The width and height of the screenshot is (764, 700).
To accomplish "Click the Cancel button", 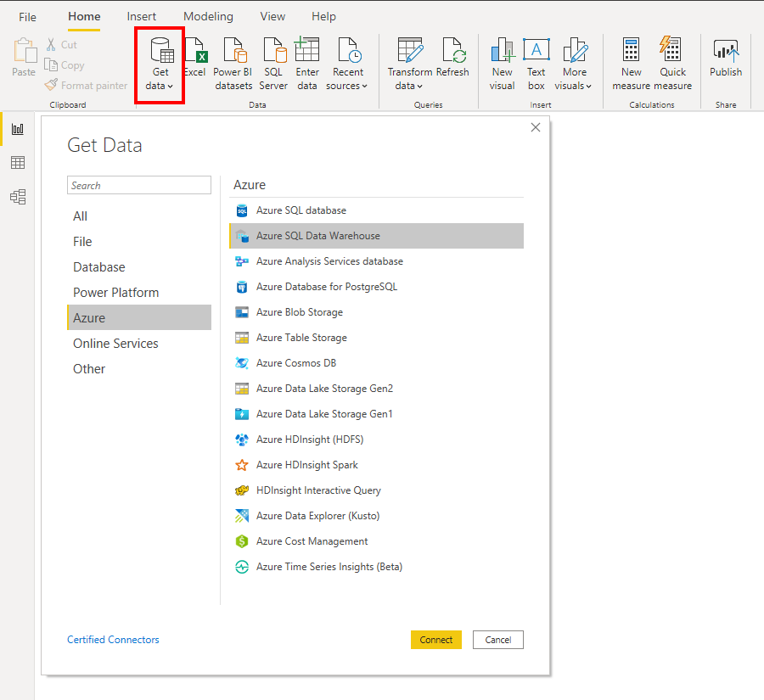I will [x=498, y=640].
